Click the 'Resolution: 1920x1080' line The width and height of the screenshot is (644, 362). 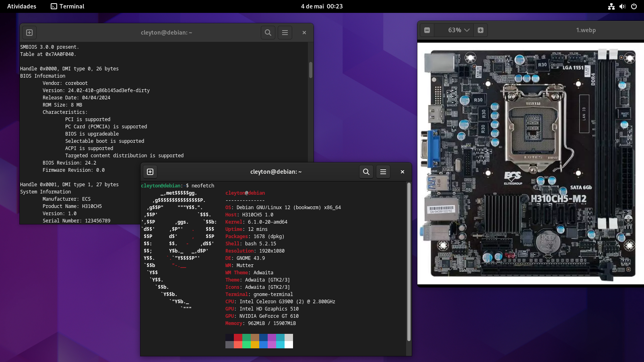255,251
